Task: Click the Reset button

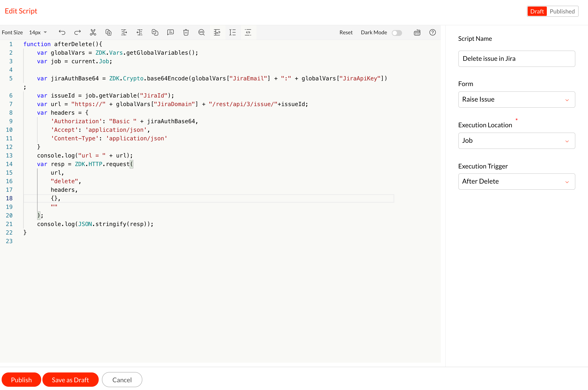Action: (346, 32)
